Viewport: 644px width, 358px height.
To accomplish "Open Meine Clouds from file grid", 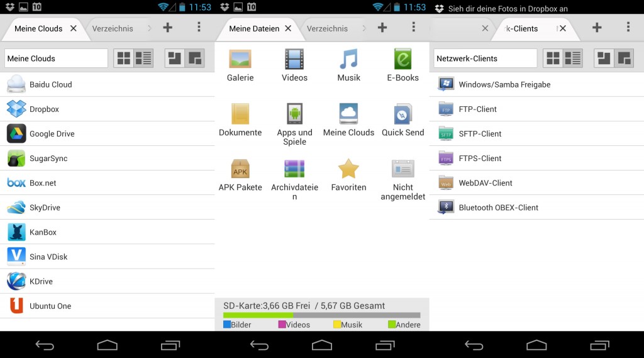I will 348,120.
